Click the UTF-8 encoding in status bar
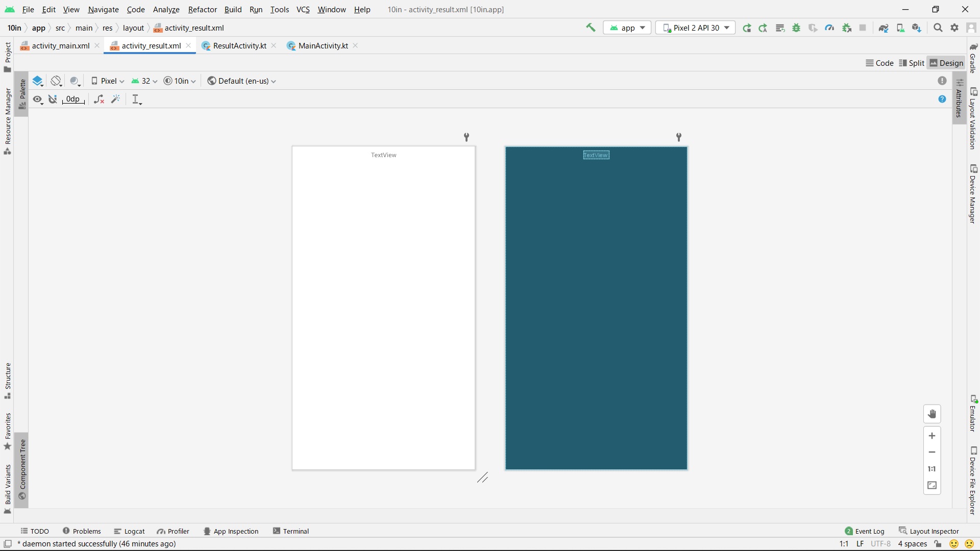 (x=880, y=544)
